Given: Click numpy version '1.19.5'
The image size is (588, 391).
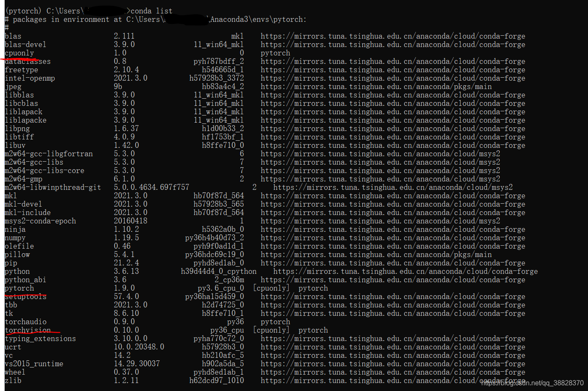Looking at the screenshot, I should click(126, 238).
